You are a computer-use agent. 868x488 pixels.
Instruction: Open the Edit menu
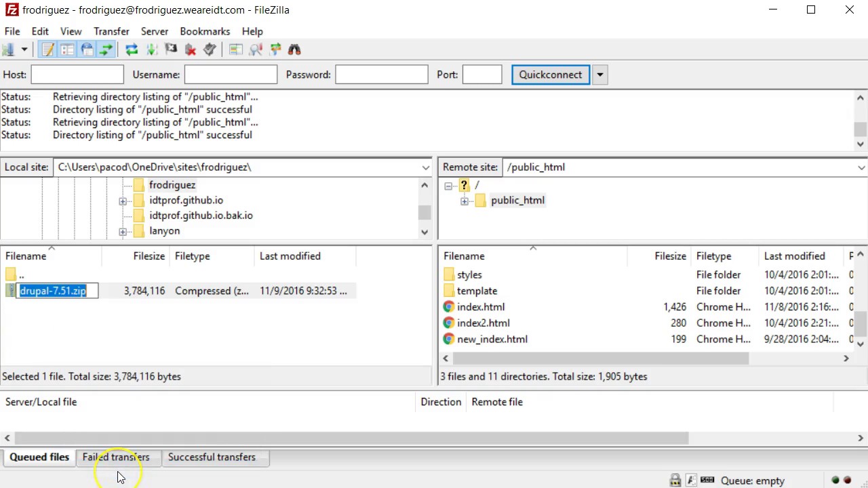(x=40, y=31)
